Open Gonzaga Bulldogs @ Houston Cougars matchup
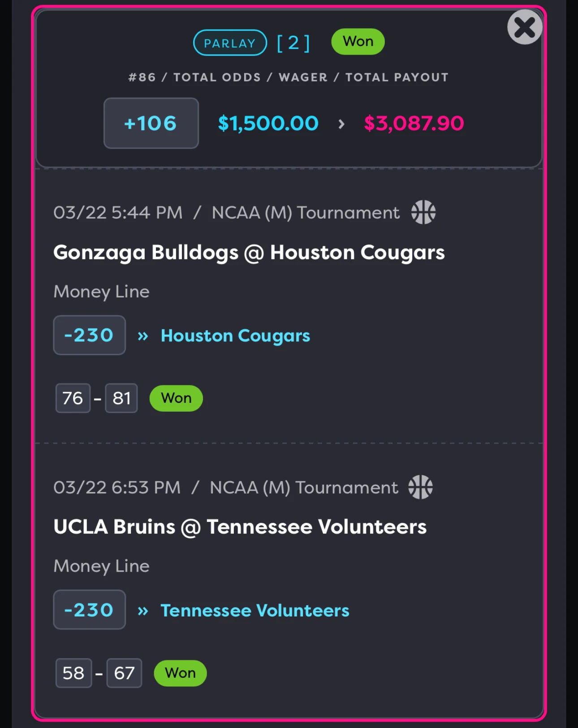 249,253
